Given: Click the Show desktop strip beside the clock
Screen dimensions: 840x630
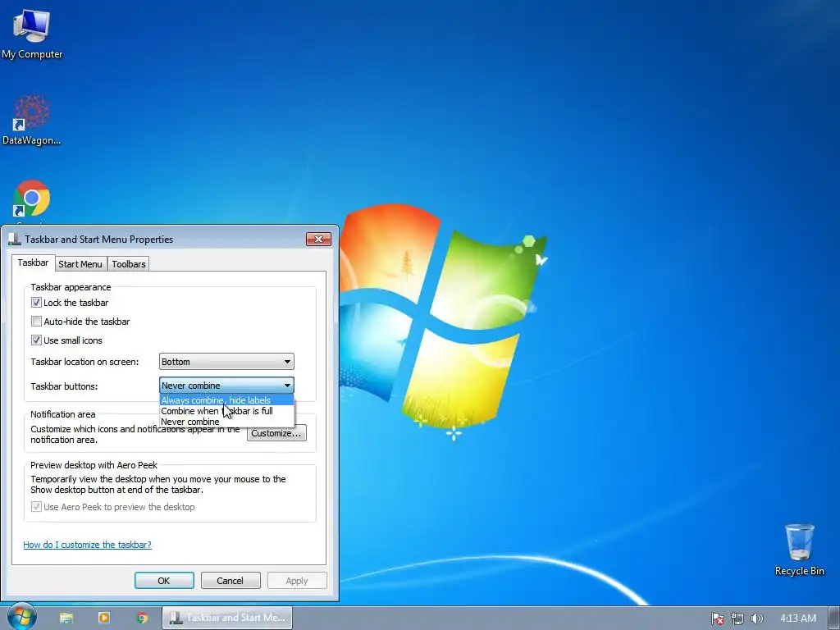Looking at the screenshot, I should [834, 618].
